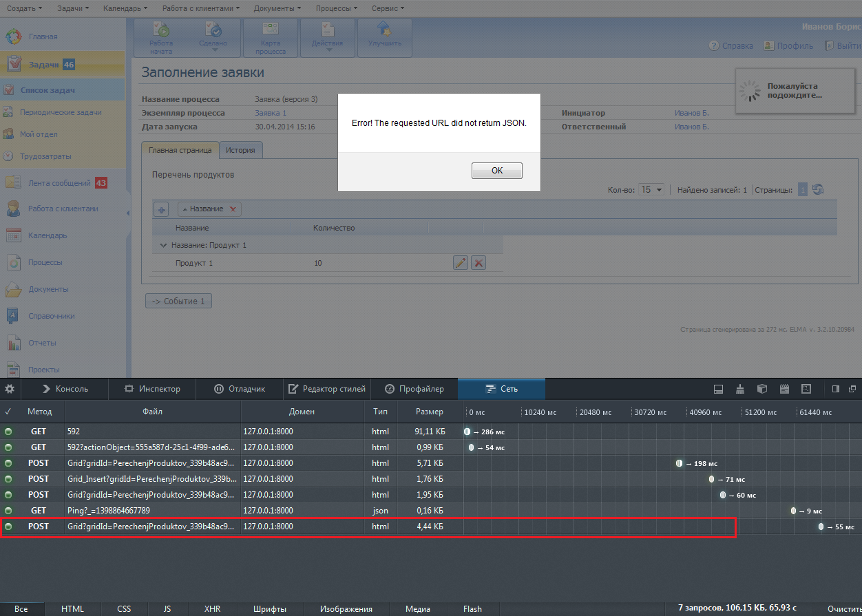The image size is (862, 616).
Task: Open Лента сообщений in the sidebar
Action: point(59,183)
